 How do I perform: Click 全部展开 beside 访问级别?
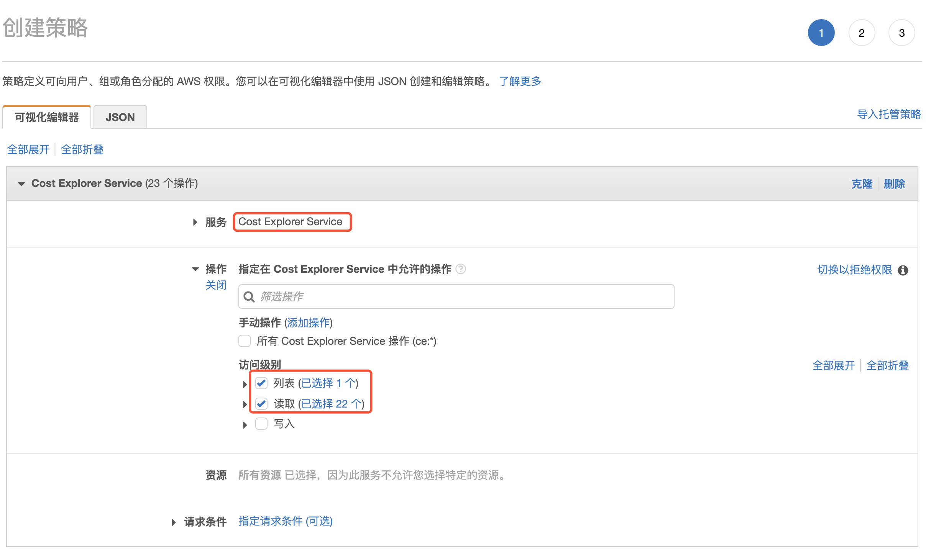pyautogui.click(x=834, y=365)
